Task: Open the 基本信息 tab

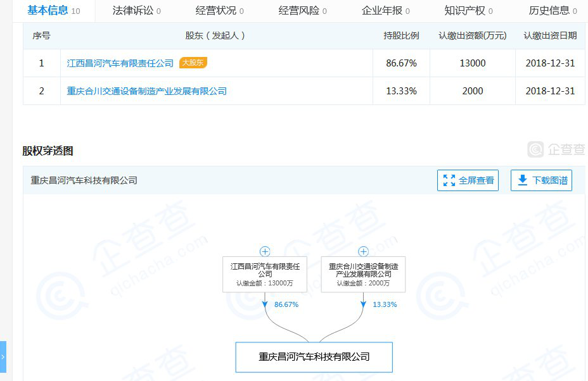Action: pos(54,11)
